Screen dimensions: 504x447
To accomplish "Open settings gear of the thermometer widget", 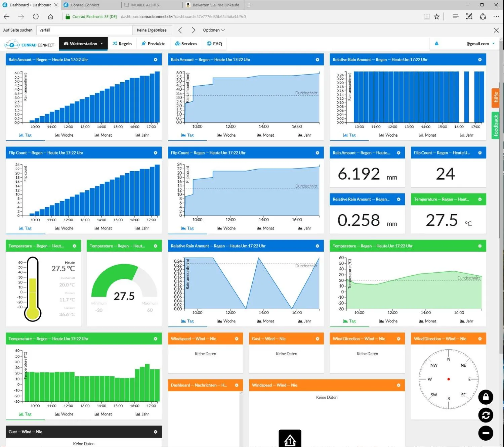I will point(75,246).
